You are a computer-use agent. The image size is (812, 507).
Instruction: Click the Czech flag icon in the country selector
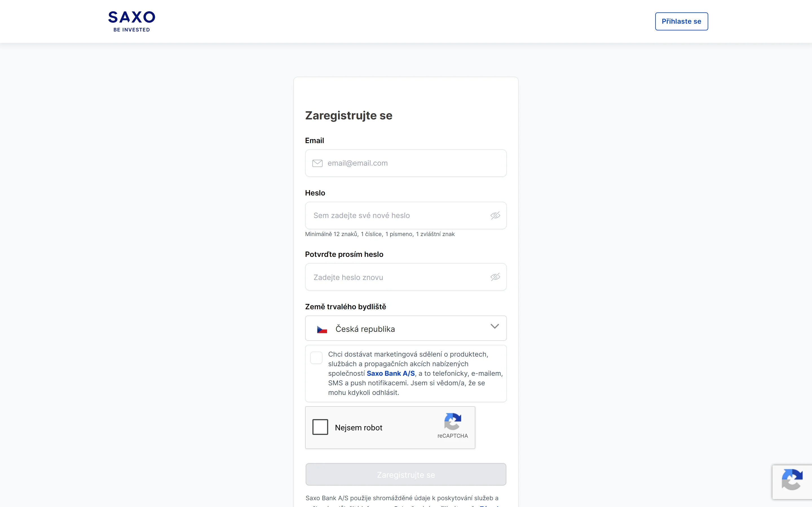(x=322, y=329)
